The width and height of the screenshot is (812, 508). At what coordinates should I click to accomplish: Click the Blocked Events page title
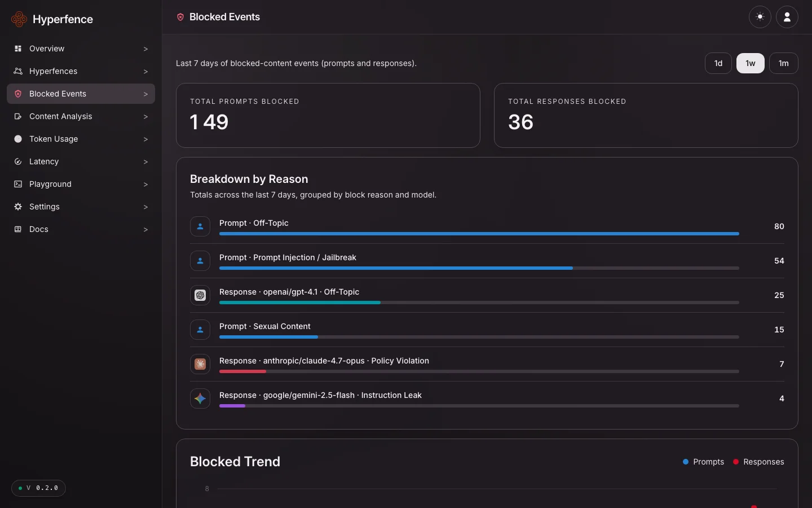(224, 17)
